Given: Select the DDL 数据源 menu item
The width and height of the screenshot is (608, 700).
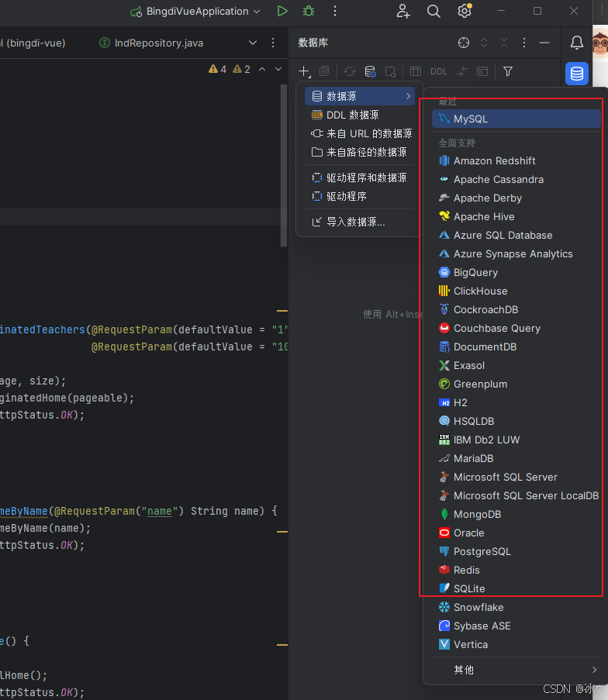Looking at the screenshot, I should pyautogui.click(x=360, y=115).
